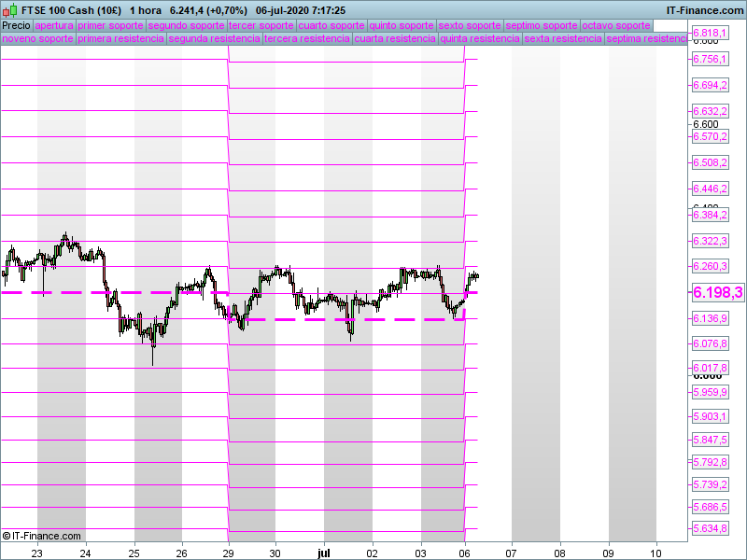Viewport: 747px width, 560px height.
Task: Select the apertura indicator label
Action: pyautogui.click(x=54, y=25)
